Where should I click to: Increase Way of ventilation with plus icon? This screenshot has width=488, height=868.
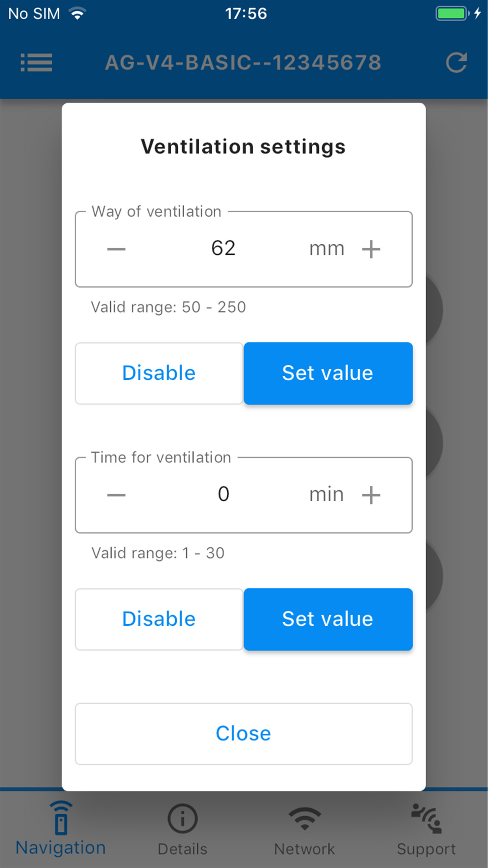[371, 249]
